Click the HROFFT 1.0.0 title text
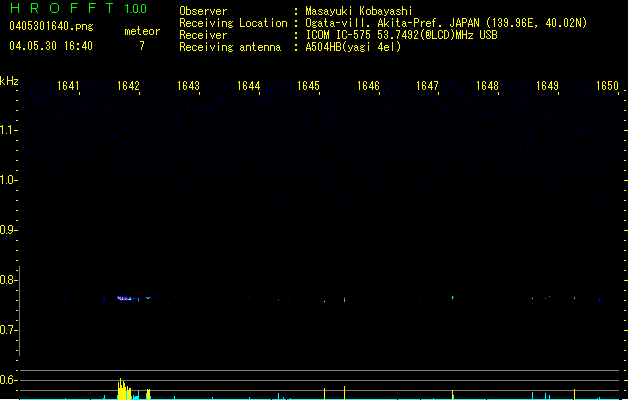 point(79,8)
